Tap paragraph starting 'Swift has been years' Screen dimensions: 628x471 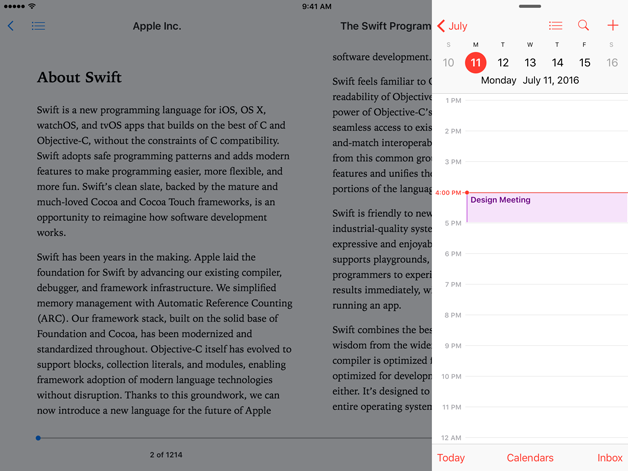[165, 334]
